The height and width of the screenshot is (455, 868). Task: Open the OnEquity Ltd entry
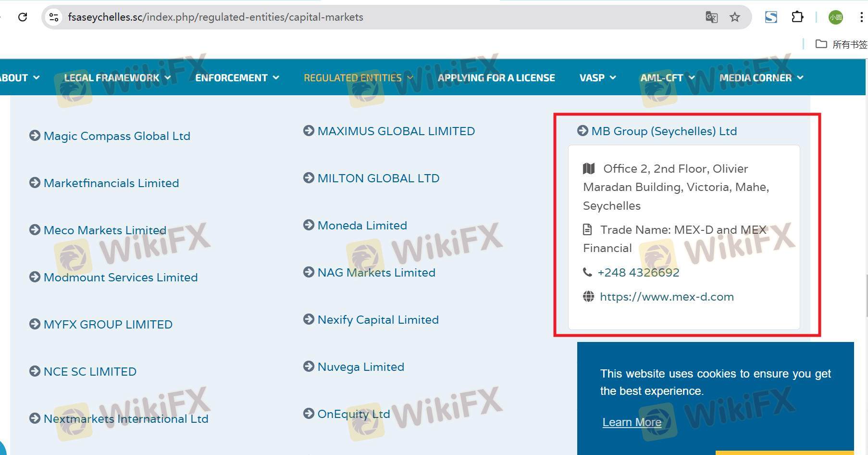coord(354,414)
